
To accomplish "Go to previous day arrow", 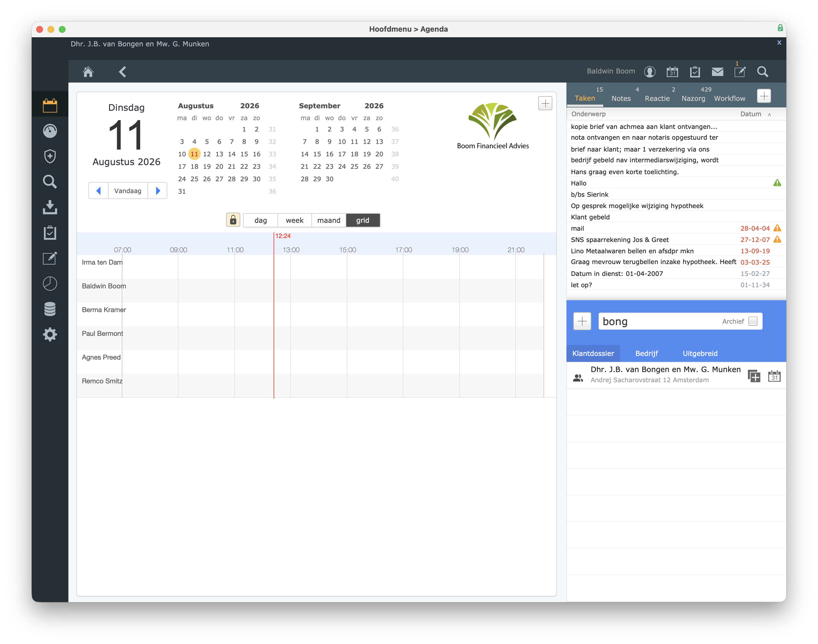I will (98, 191).
